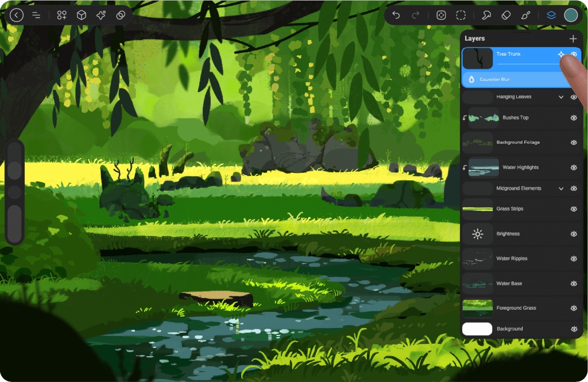Click the plus to add a layer
Image resolution: width=588 pixels, height=382 pixels.
572,38
